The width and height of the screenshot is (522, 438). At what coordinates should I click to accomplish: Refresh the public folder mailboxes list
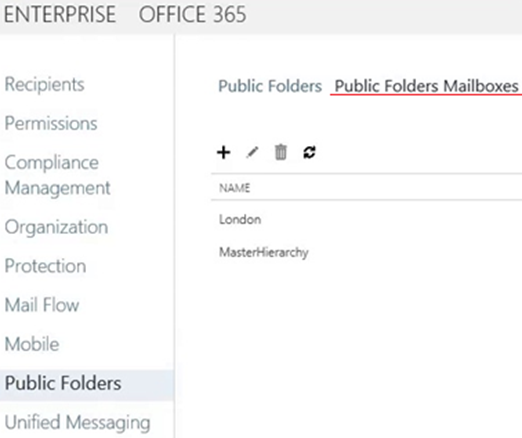click(x=309, y=152)
